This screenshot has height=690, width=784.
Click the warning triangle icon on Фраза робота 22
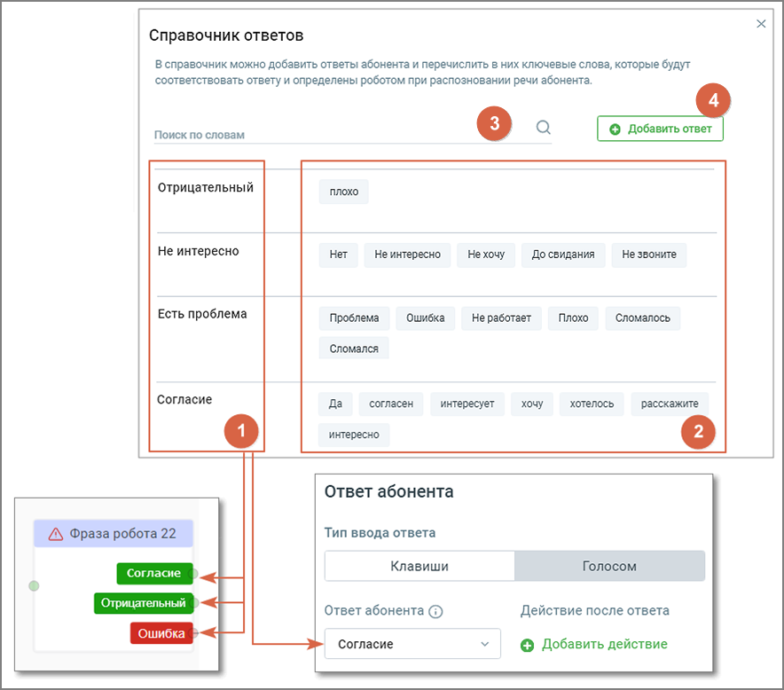[56, 534]
